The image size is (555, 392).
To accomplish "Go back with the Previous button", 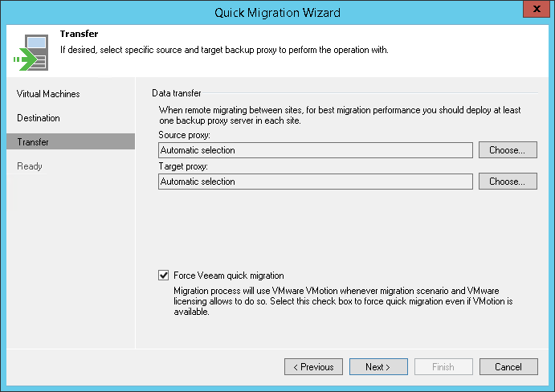I will tap(313, 367).
